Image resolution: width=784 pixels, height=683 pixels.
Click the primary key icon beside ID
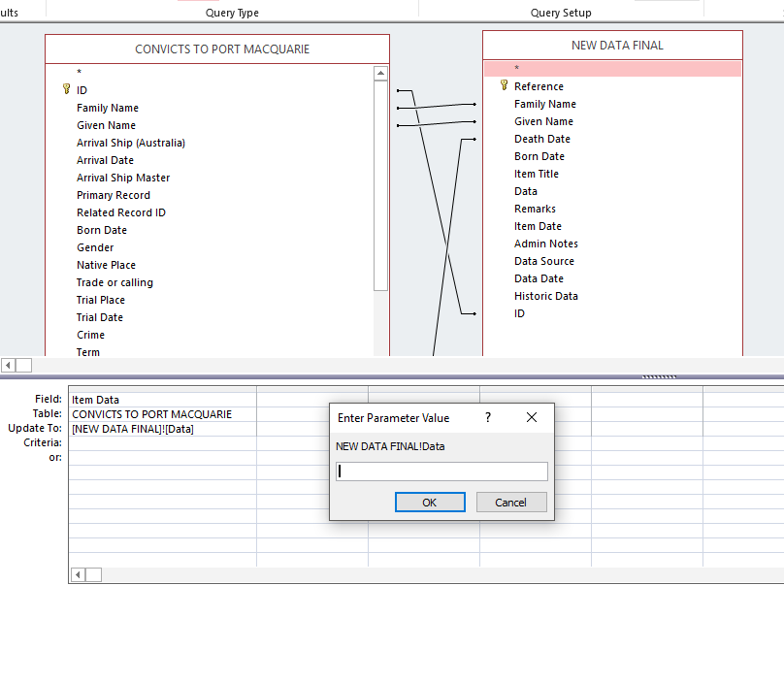(67, 89)
